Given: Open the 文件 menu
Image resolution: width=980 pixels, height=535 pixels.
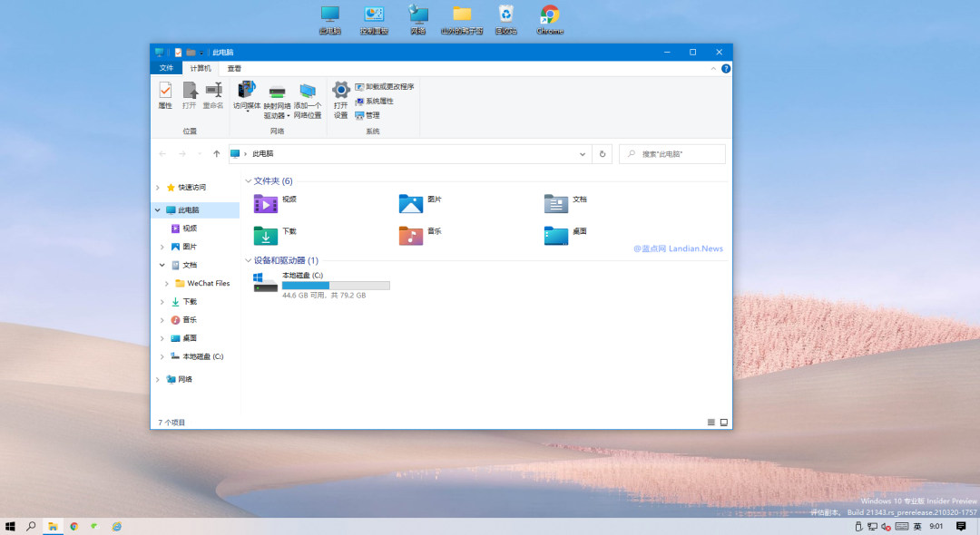Looking at the screenshot, I should point(166,68).
